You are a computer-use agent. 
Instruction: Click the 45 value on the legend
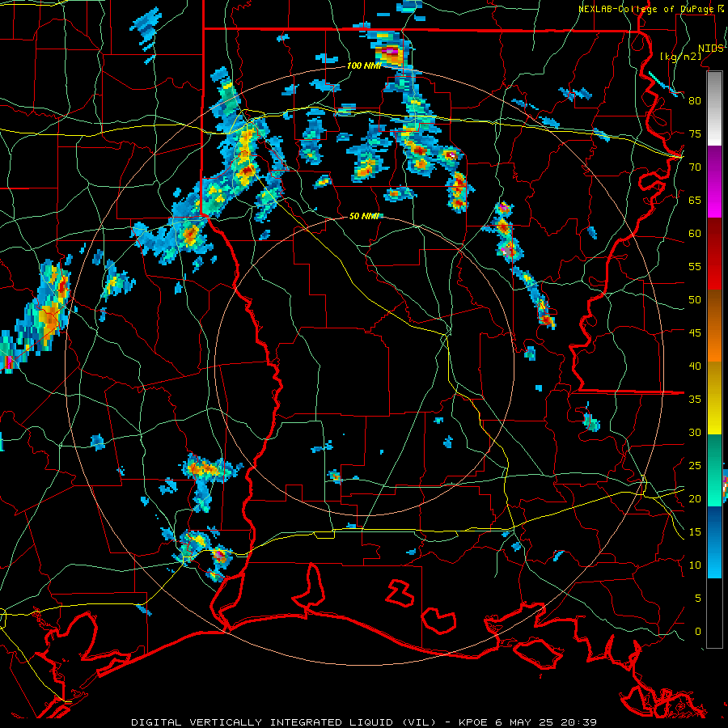[695, 333]
